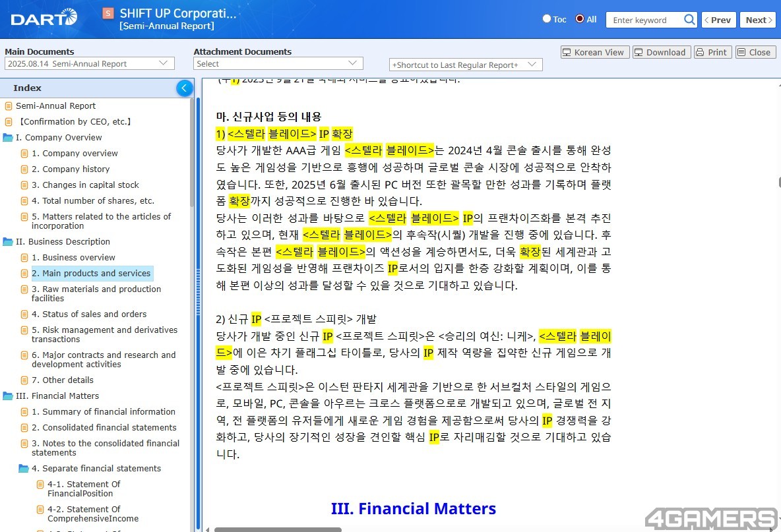Click the document icon beside 4-1. Statement Of FinancialPosition
The height and width of the screenshot is (532, 781).
40,485
